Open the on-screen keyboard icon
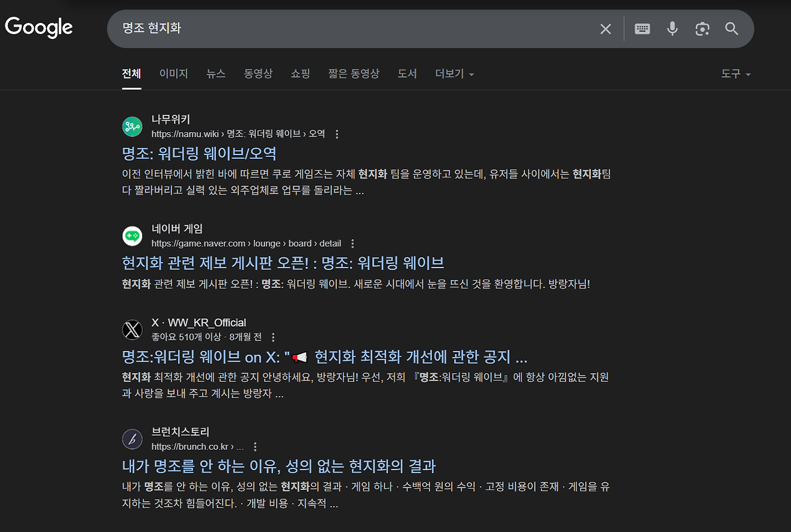 (x=642, y=28)
